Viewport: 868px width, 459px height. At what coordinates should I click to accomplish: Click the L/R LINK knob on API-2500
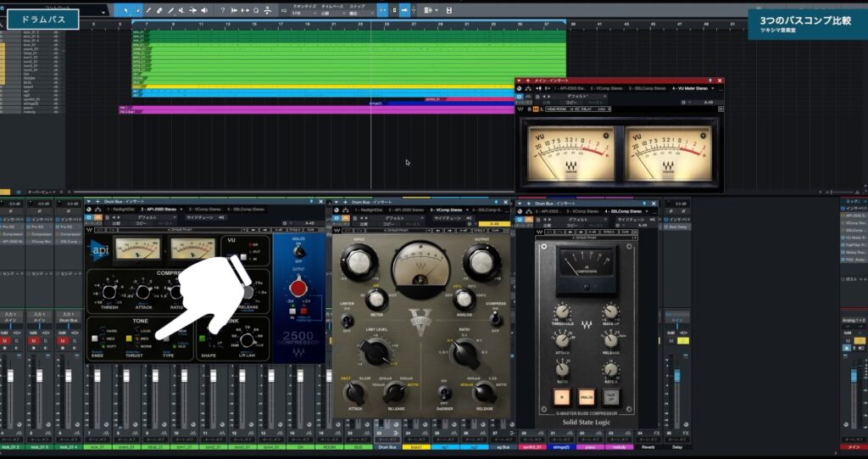[248, 340]
